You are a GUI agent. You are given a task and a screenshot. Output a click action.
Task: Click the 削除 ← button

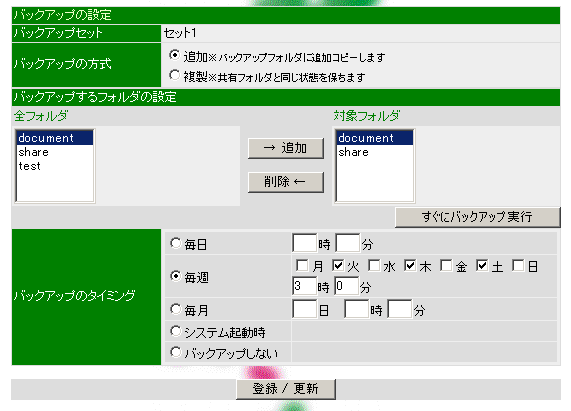tap(286, 182)
